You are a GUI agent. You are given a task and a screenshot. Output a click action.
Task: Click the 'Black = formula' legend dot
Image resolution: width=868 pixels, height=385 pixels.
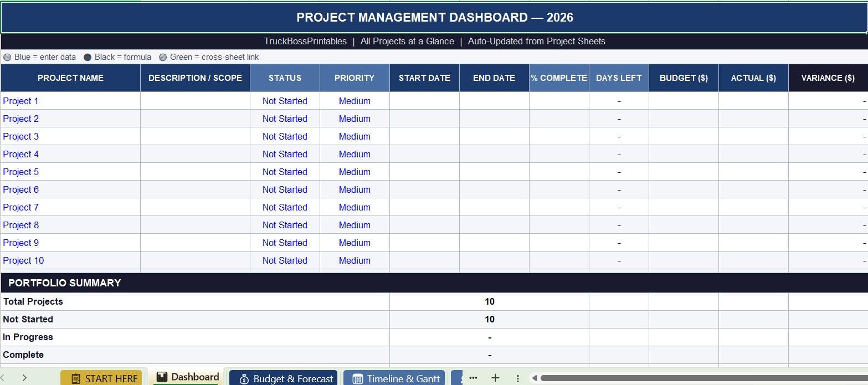(88, 57)
